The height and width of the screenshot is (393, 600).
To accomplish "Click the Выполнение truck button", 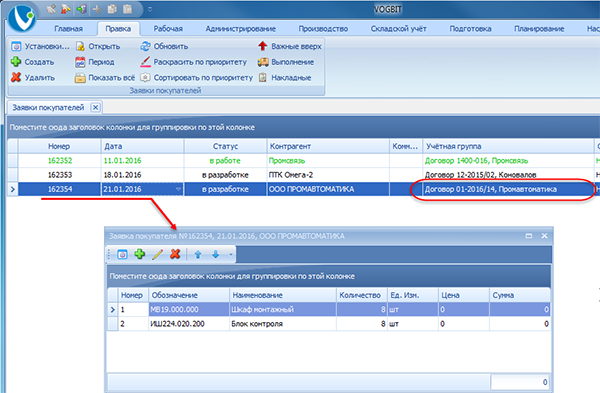I will [286, 62].
